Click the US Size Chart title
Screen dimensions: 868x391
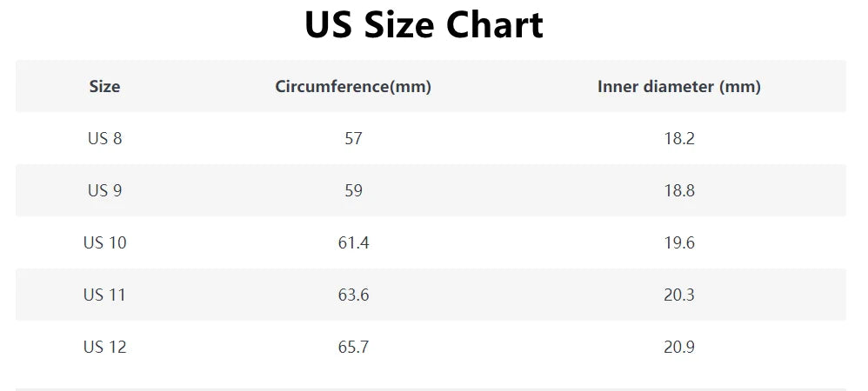point(424,26)
